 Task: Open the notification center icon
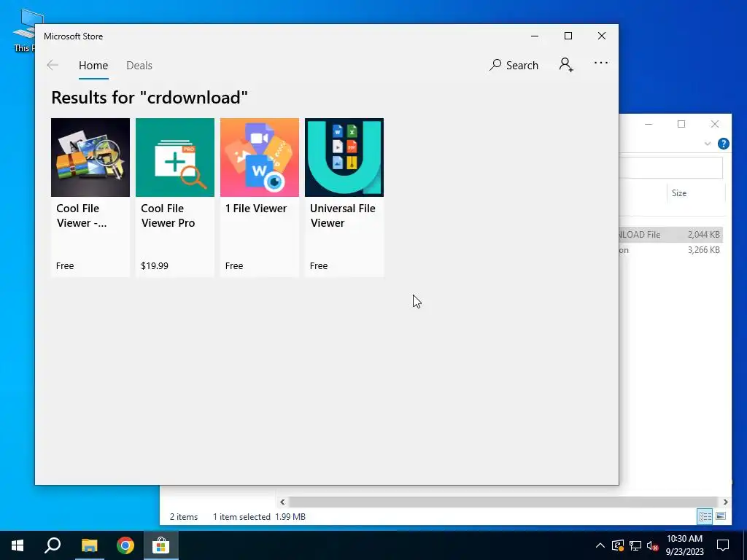coord(723,545)
